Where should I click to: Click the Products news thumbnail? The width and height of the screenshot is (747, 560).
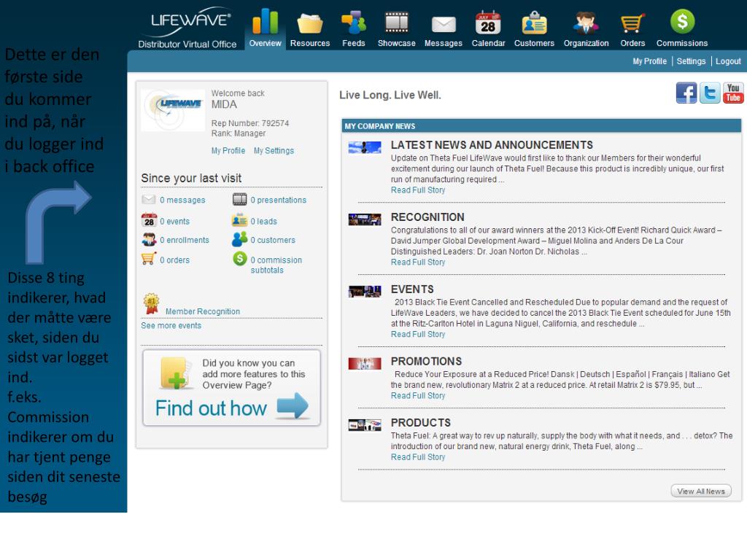365,425
